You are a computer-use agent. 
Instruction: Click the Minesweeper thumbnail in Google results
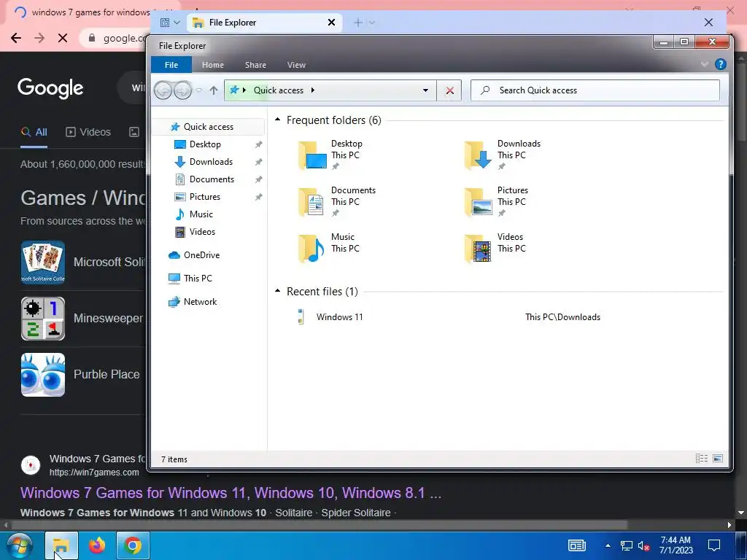tap(43, 319)
